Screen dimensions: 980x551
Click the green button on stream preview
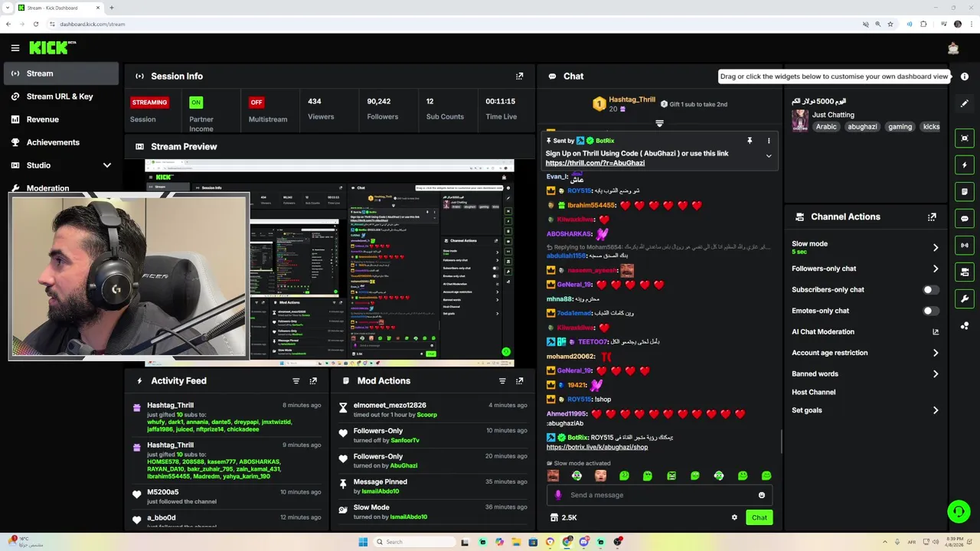pyautogui.click(x=506, y=352)
